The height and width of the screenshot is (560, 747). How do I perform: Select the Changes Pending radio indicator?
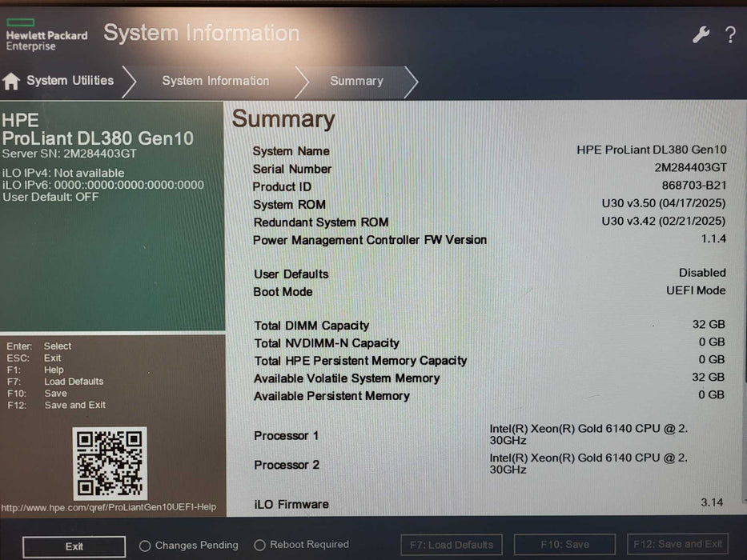[x=145, y=546]
